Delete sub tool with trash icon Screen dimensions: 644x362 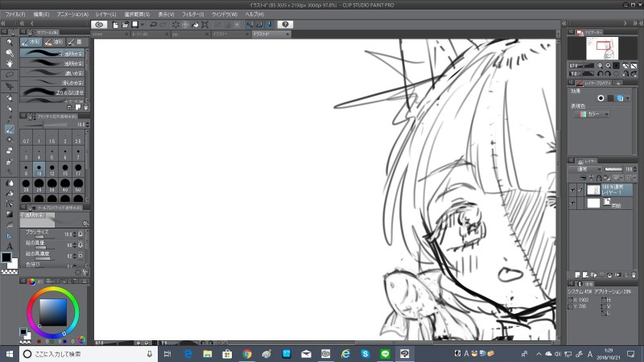click(x=86, y=108)
